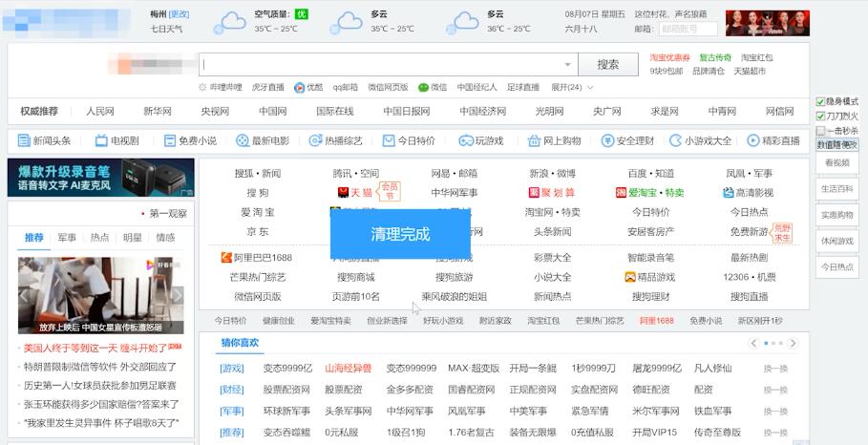Go to previous 猜你喜欢 page arrow
The width and height of the screenshot is (868, 445).
coord(753,343)
